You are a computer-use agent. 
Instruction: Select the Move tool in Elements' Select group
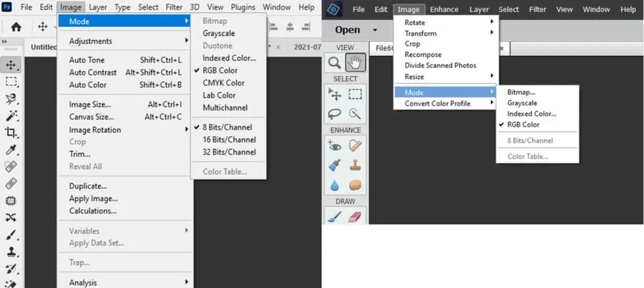[334, 94]
